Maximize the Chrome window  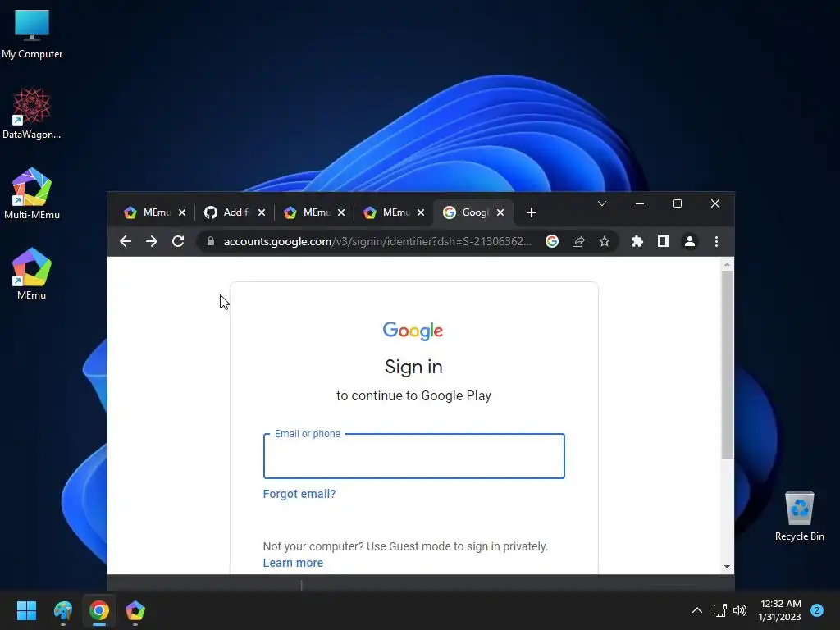[x=677, y=203]
